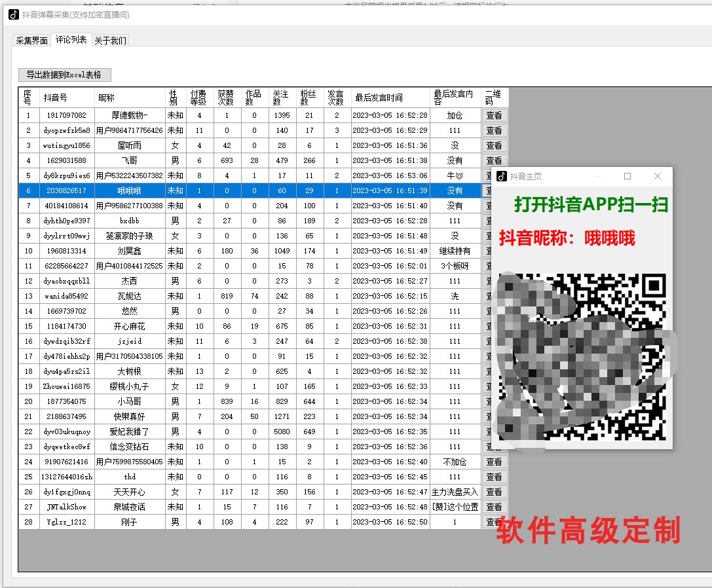The width and height of the screenshot is (712, 588).
Task: Click the 最后发言内容 column header
Action: pyautogui.click(x=455, y=98)
